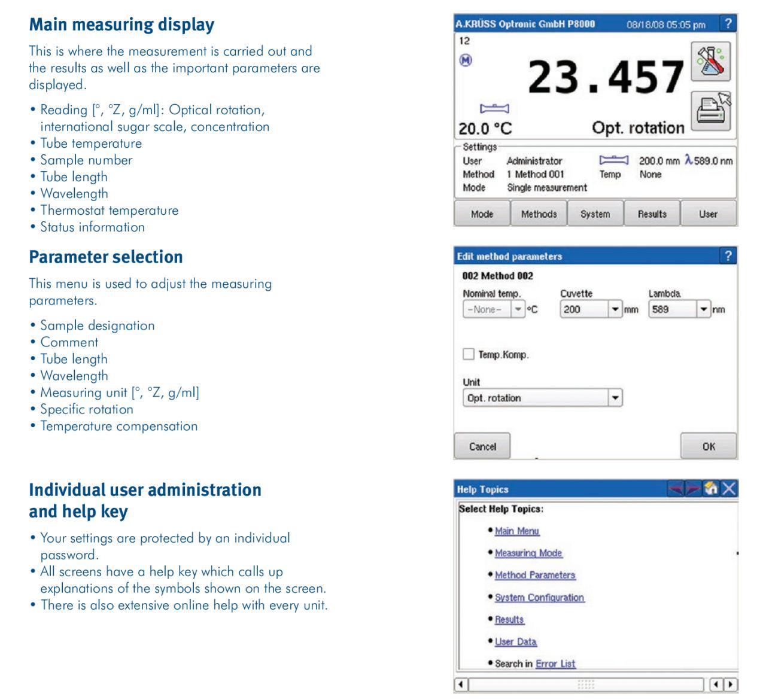Click the Single measurement mode value
This screenshot has width=766, height=700.
point(547,187)
